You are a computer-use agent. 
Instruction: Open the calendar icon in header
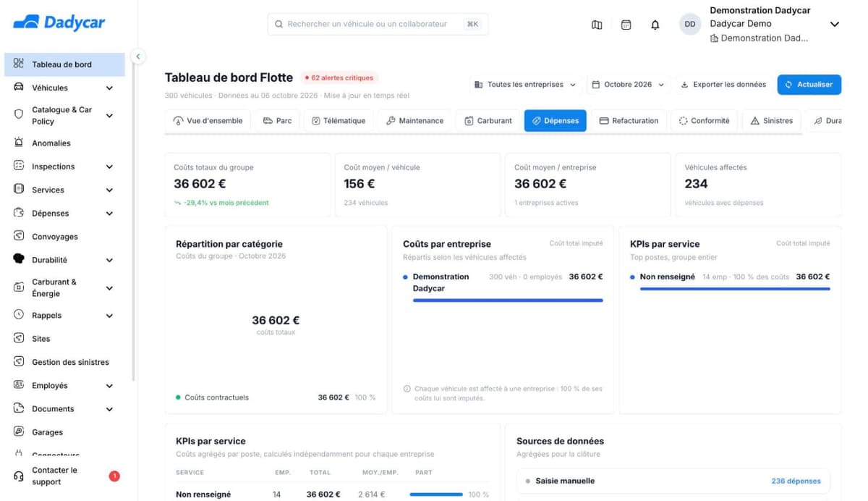pyautogui.click(x=626, y=25)
